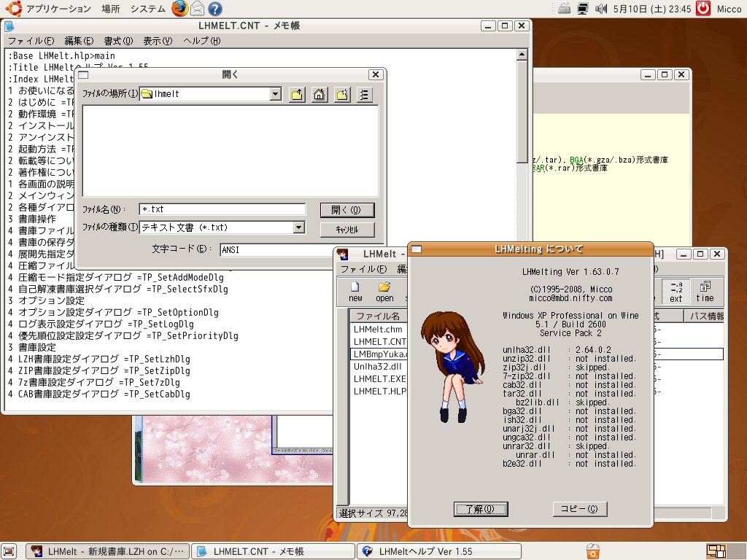Switch to LHMeltヘルプ Ver 1.55 taskbar item
This screenshot has width=747, height=560.
point(438,551)
